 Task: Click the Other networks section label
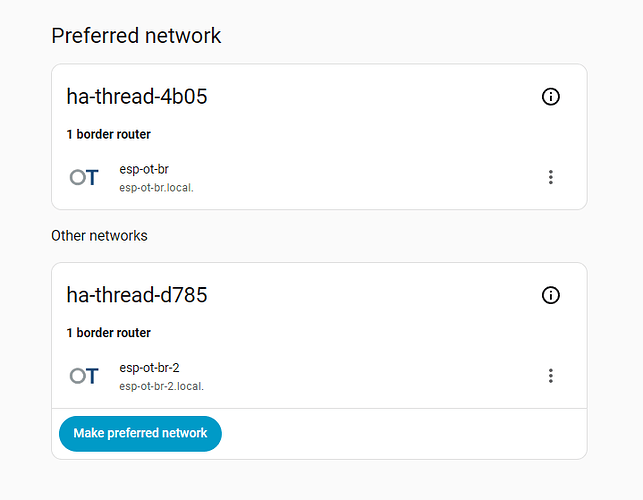pyautogui.click(x=99, y=236)
